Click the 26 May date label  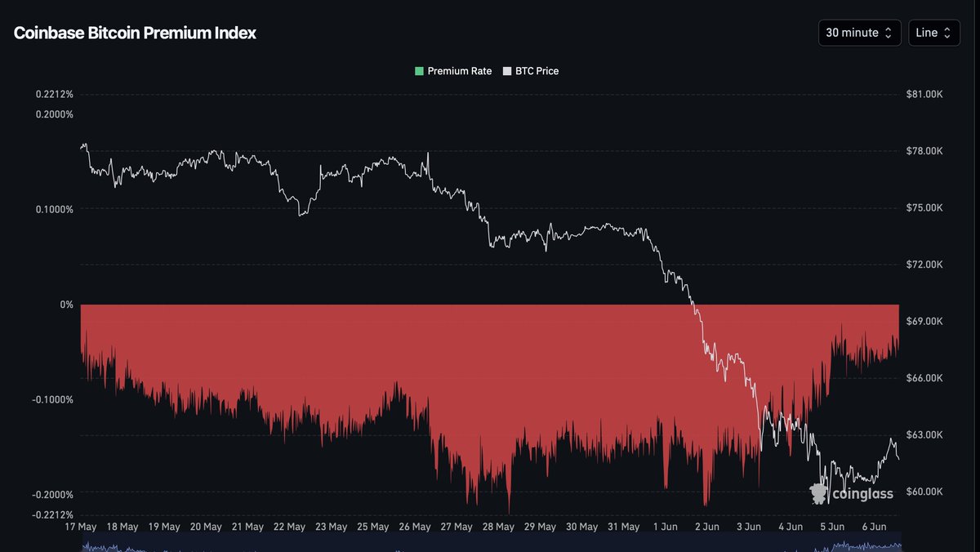[415, 527]
